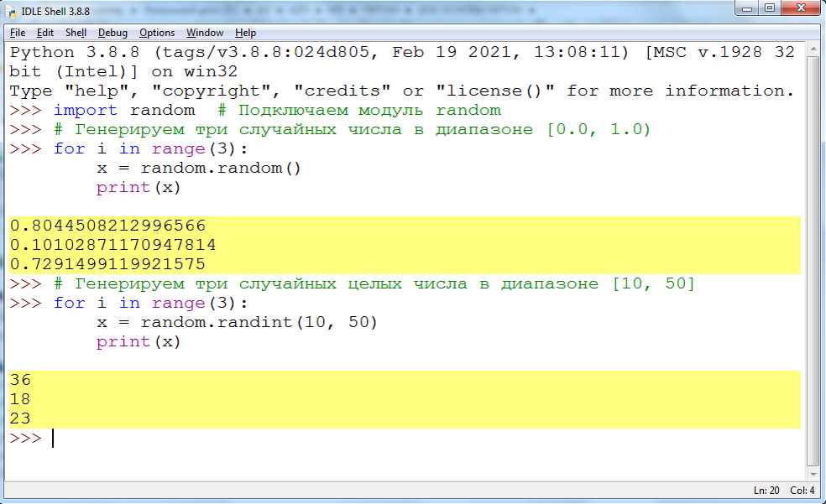Open the Edit menu
This screenshot has width=826, height=504.
coord(44,33)
